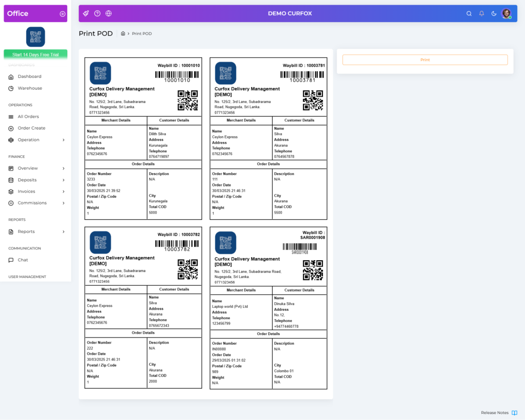Open the user avatar menu
Screen dimensions: 525x420
(506, 13)
